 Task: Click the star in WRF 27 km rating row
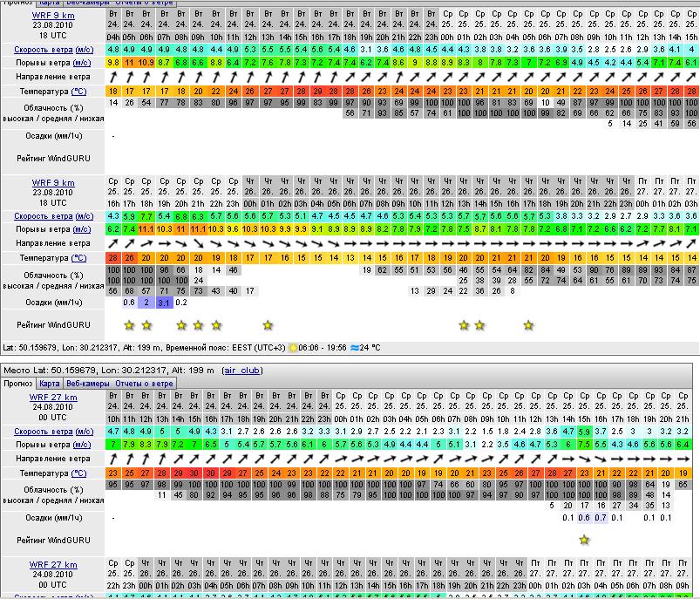583,540
